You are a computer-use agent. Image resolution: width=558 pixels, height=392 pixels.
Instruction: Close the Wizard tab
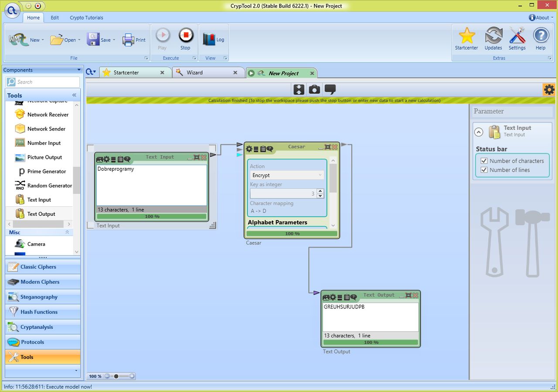click(235, 72)
